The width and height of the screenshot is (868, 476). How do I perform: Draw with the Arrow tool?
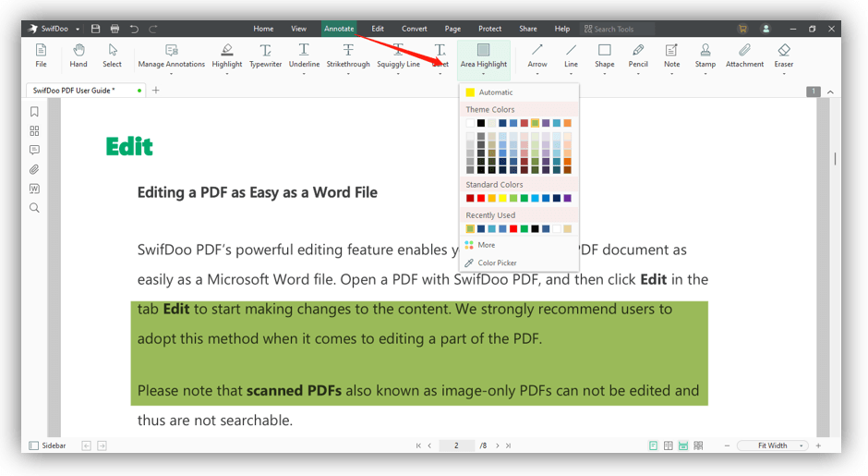click(x=537, y=55)
